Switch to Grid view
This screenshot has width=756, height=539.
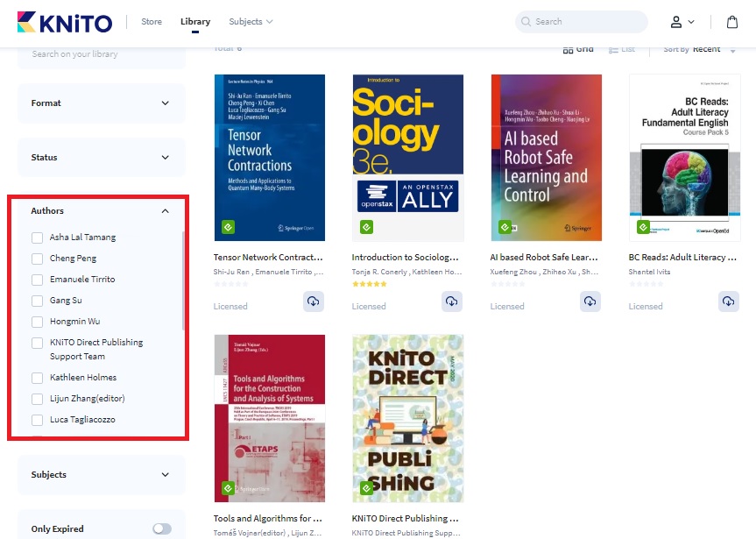(x=578, y=49)
